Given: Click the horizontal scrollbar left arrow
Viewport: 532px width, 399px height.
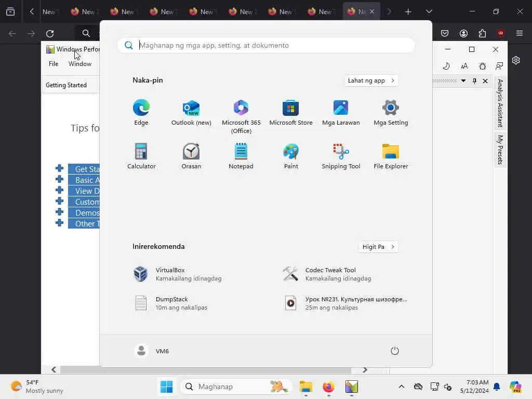Looking at the screenshot, I should click(x=54, y=369).
